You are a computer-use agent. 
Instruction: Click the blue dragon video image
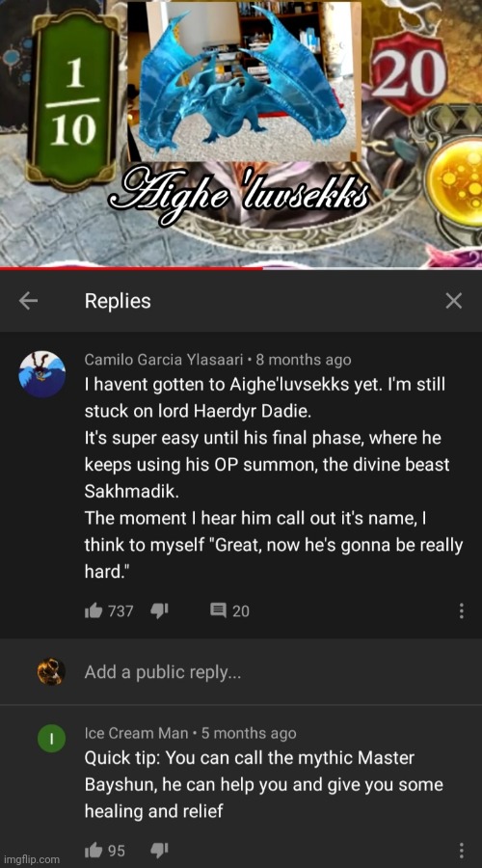coord(245,82)
